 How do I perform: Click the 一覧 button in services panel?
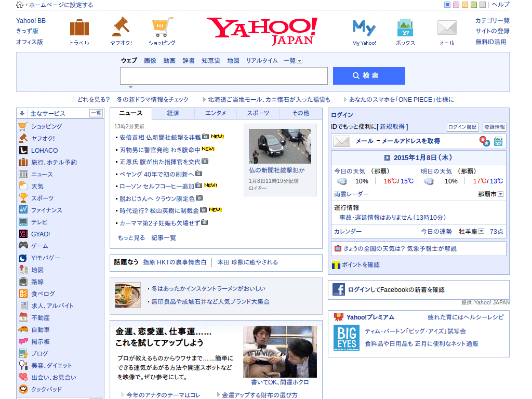coord(96,113)
